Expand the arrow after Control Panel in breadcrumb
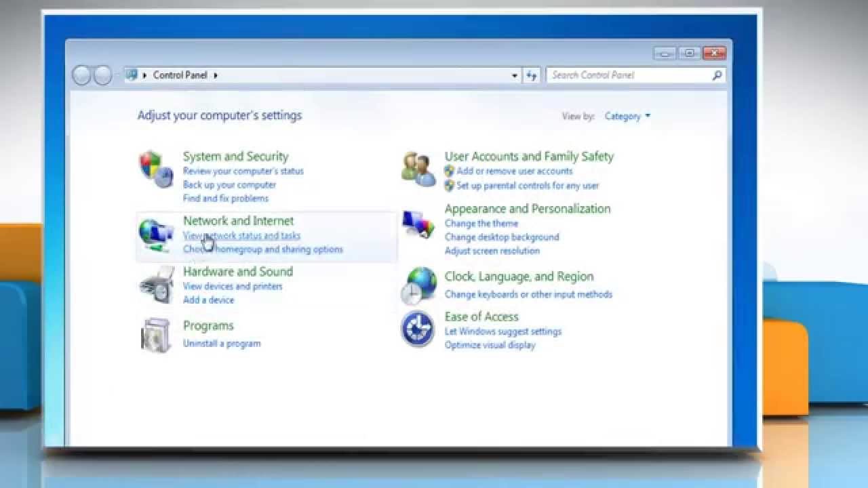This screenshot has width=868, height=488. click(x=216, y=75)
